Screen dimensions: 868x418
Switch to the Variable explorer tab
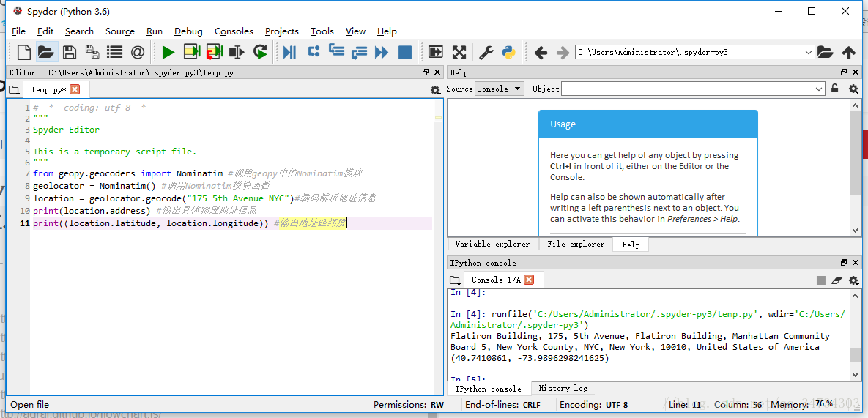[492, 245]
